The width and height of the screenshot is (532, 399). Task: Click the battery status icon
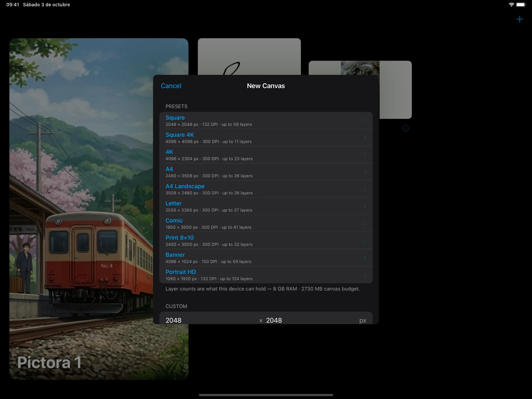coord(521,4)
